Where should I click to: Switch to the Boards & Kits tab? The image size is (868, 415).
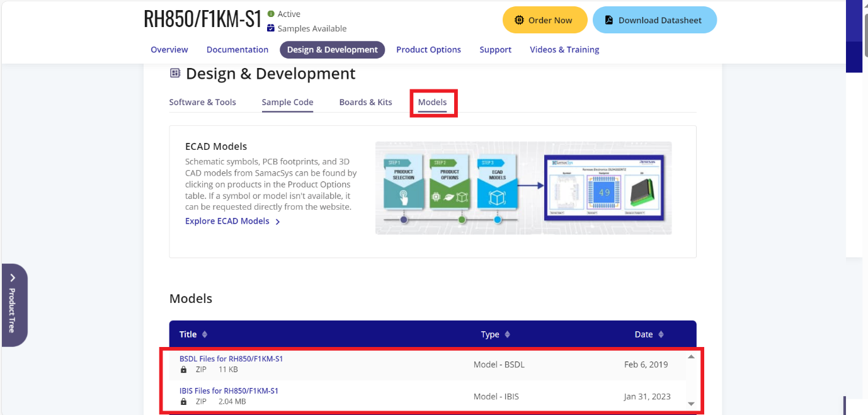tap(365, 102)
